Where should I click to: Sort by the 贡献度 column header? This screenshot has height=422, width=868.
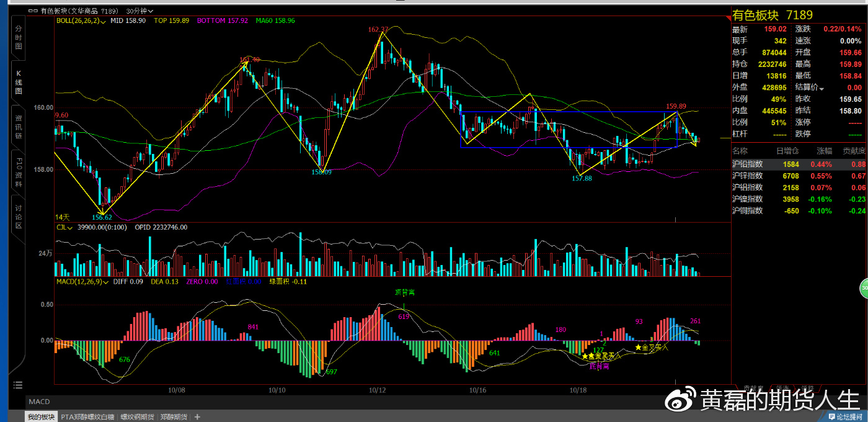[x=854, y=151]
